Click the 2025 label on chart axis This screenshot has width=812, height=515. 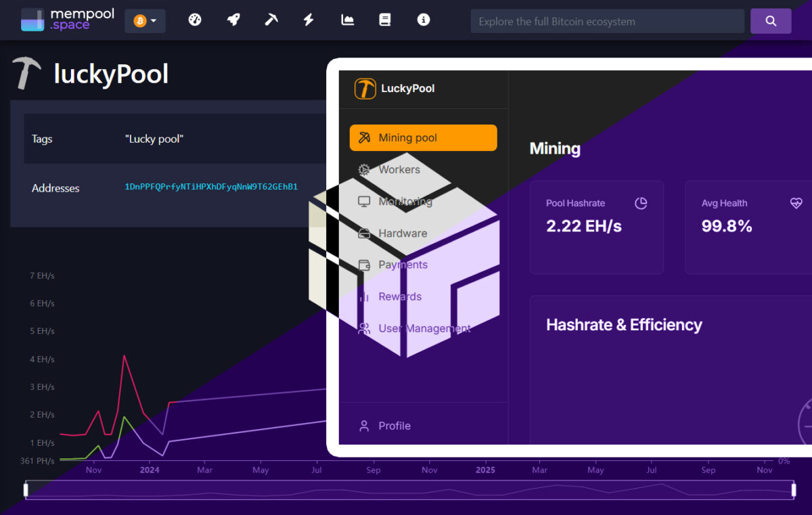pyautogui.click(x=485, y=470)
